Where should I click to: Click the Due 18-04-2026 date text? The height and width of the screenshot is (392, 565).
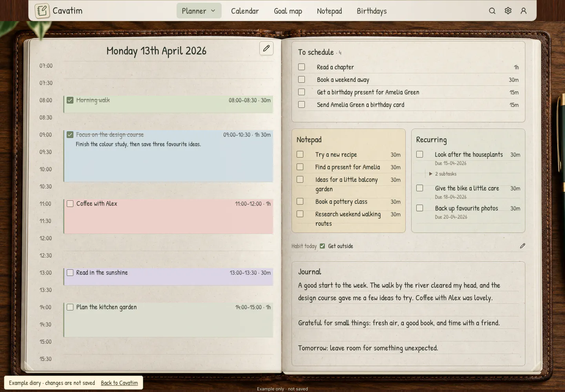click(450, 197)
